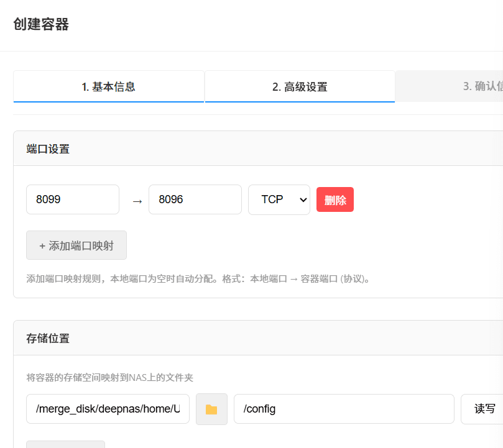This screenshot has height=448, width=503.
Task: Click the 端口设置 section header
Action: click(x=48, y=149)
